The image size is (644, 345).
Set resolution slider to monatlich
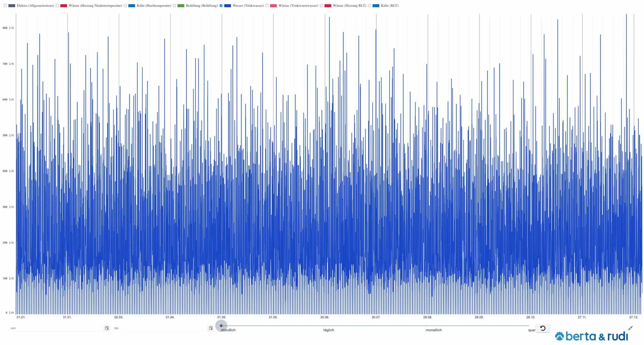pyautogui.click(x=426, y=326)
